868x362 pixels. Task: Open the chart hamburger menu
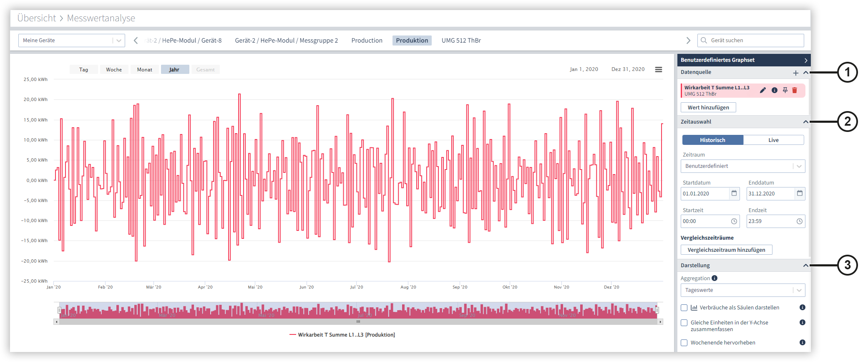(659, 70)
